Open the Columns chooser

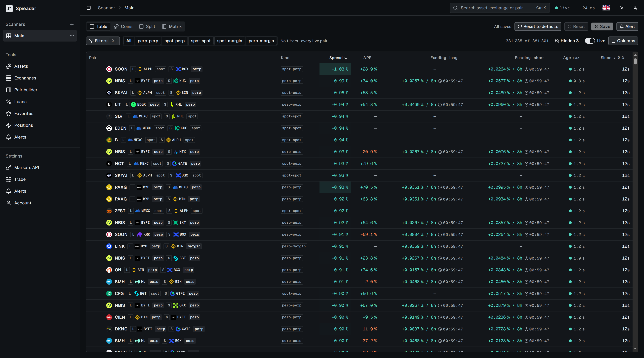pos(623,41)
